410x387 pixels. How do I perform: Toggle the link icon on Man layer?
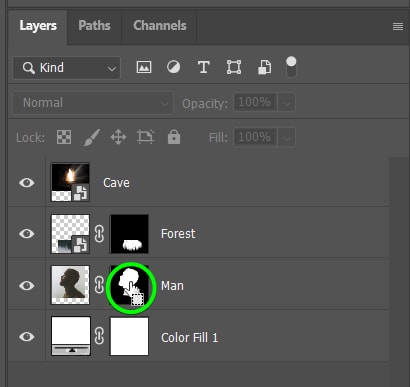click(99, 285)
